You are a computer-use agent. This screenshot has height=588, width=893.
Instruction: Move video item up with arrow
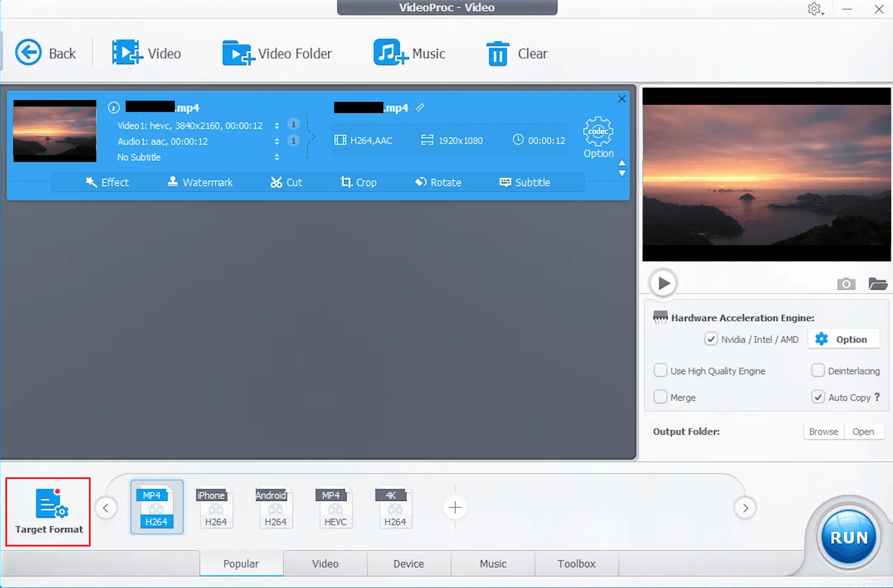[622, 163]
